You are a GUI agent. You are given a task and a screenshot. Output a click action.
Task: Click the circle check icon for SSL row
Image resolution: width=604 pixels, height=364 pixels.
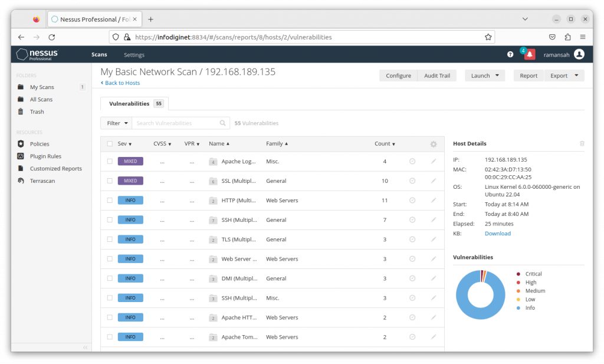(412, 181)
